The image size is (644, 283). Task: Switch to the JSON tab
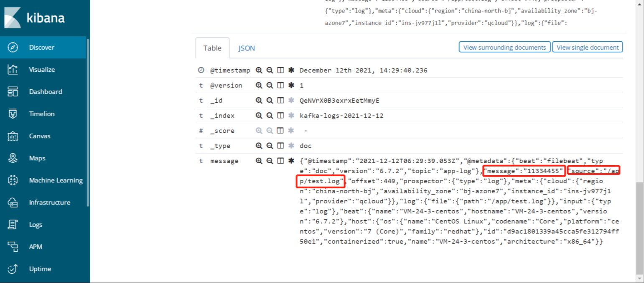coord(247,48)
